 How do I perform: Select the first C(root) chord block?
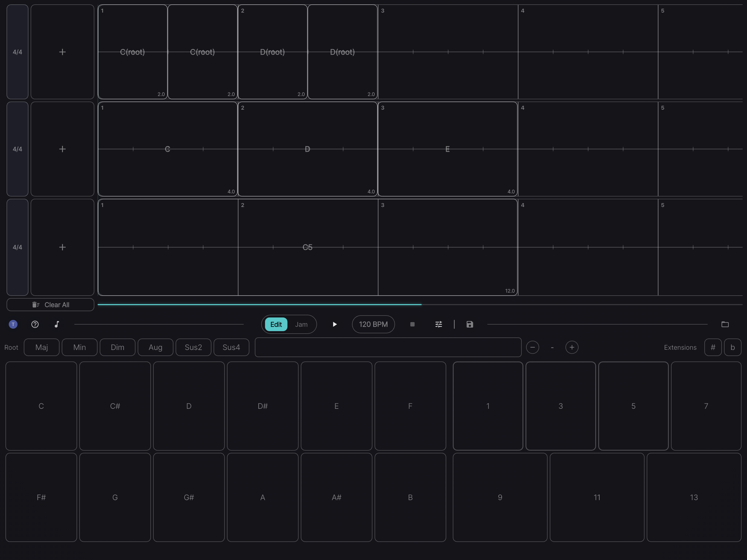click(132, 52)
